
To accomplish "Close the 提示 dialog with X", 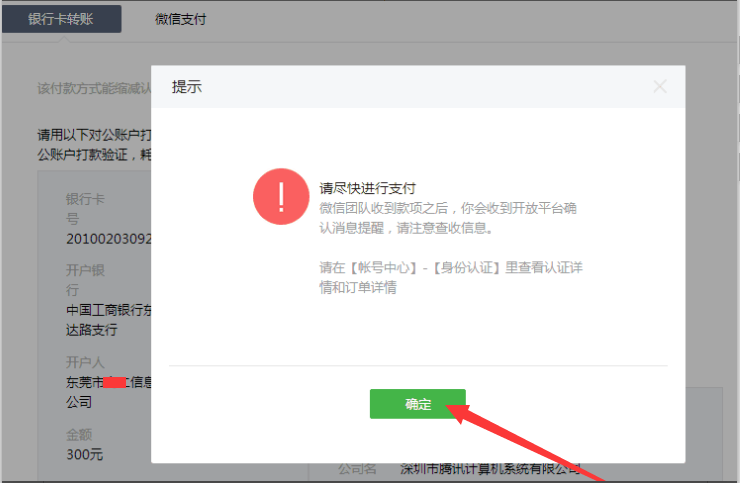I will pos(659,86).
